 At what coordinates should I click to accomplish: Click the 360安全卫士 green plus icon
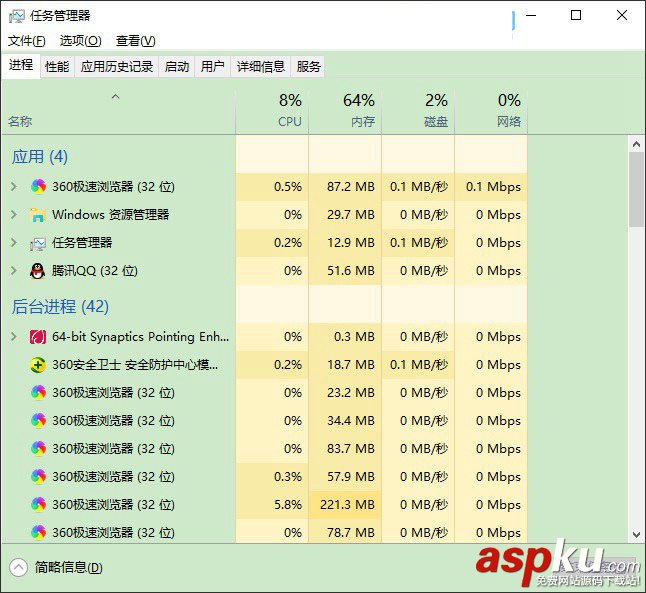[37, 365]
